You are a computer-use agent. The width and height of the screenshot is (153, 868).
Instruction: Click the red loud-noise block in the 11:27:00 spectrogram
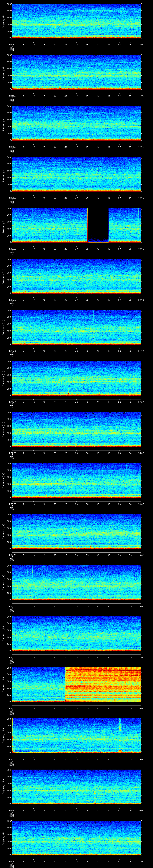point(103,685)
